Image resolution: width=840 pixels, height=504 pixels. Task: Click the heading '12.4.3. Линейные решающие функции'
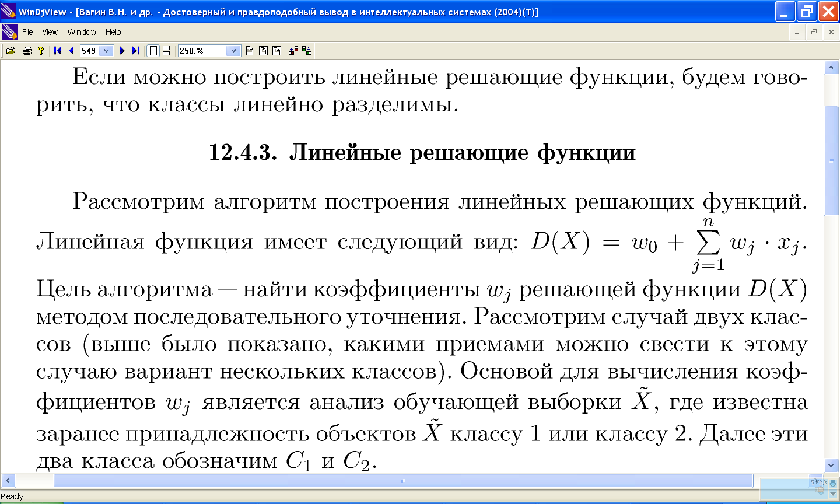pos(422,153)
